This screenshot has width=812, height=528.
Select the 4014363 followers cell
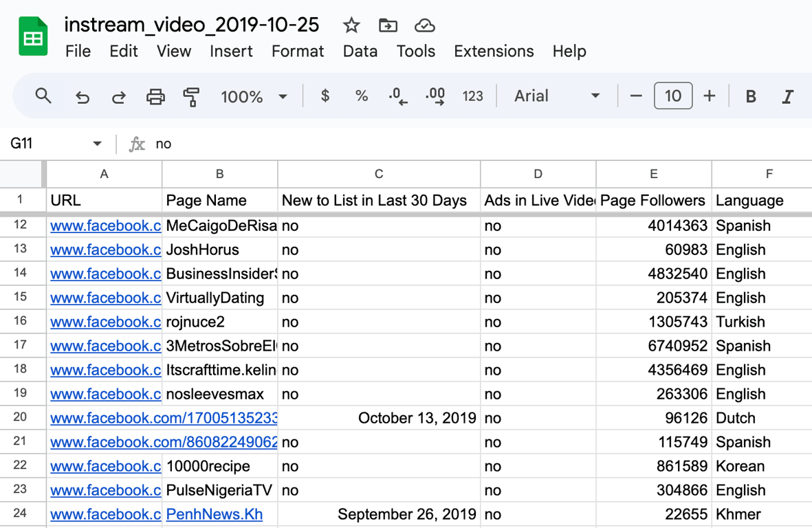(654, 225)
